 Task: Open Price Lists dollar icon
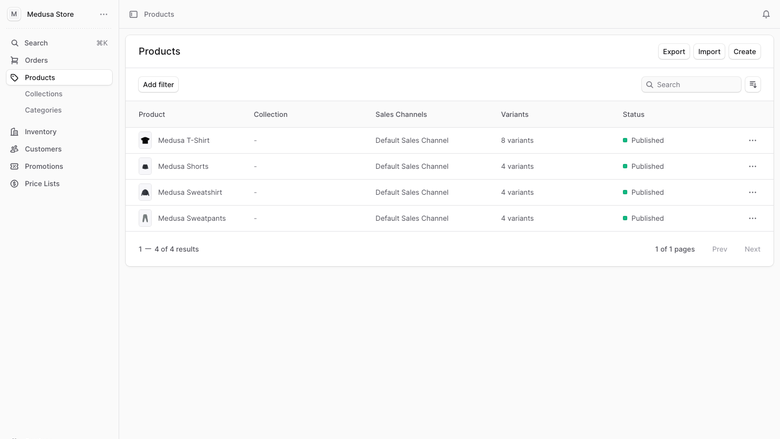(14, 184)
